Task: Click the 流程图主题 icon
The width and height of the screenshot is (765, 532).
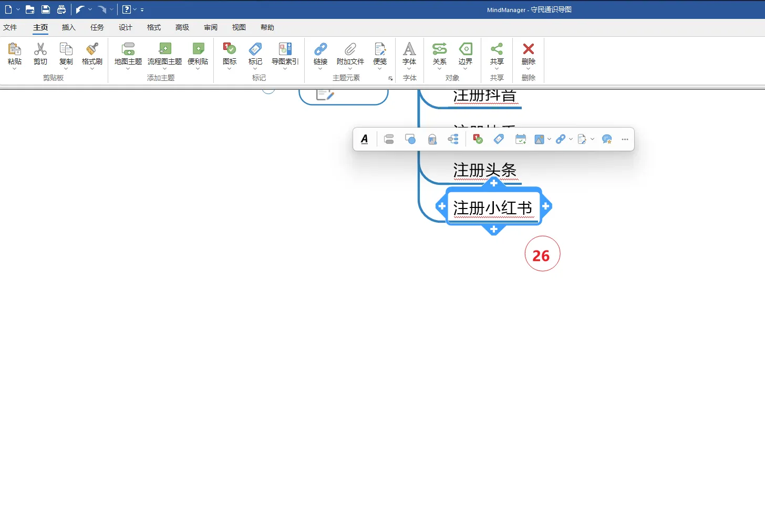Action: coord(165,49)
